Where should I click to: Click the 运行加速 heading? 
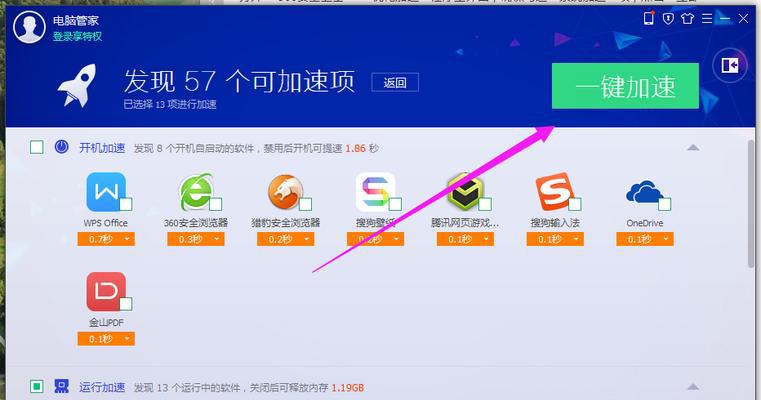click(102, 387)
